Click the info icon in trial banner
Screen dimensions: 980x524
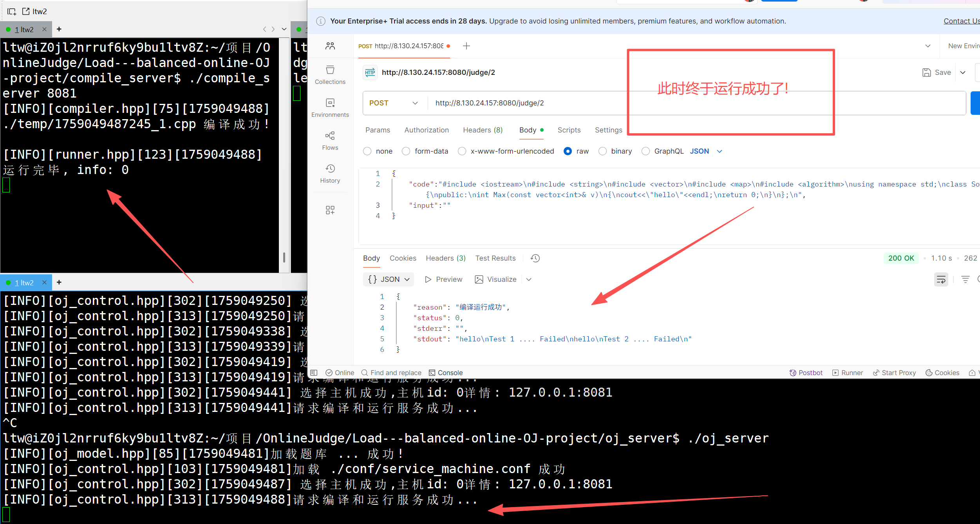click(x=320, y=21)
